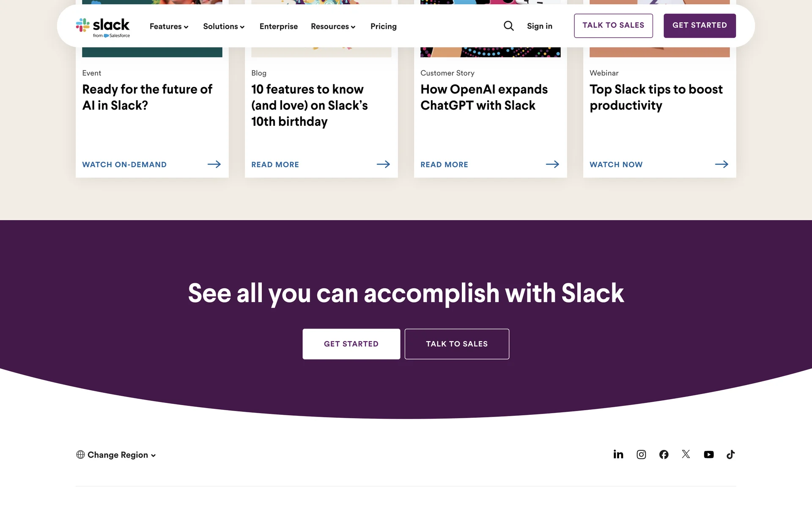Open the X (Twitter) icon

point(686,454)
